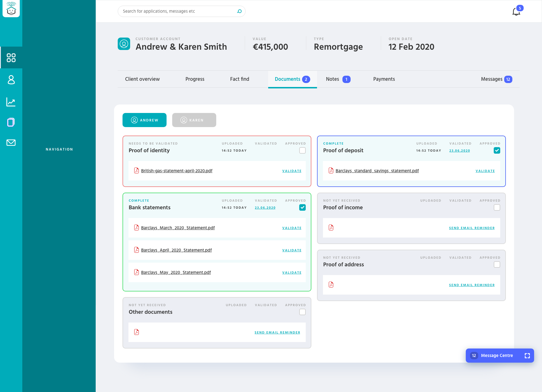Click the search applications input field
Image resolution: width=542 pixels, height=392 pixels.
click(178, 11)
